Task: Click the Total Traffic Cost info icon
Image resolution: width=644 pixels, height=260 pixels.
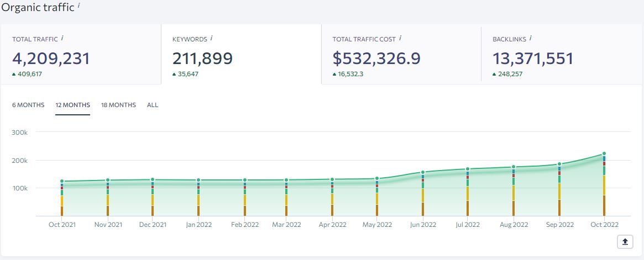Action: pos(400,38)
